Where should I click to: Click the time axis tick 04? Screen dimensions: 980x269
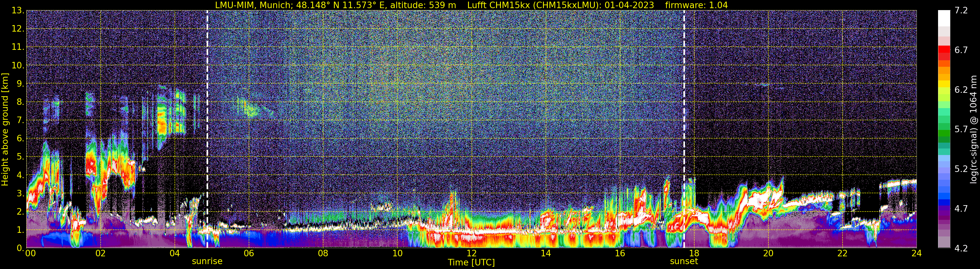[175, 253]
